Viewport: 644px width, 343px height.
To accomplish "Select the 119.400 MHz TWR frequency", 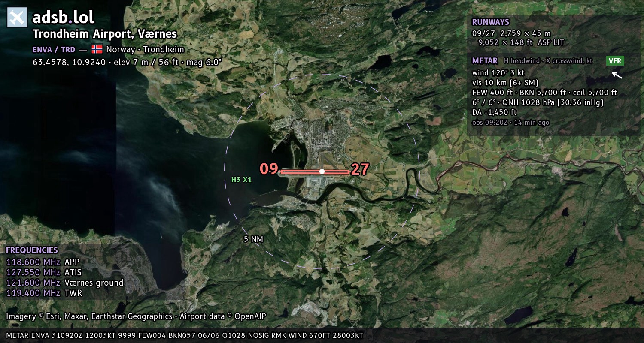I will coord(44,293).
